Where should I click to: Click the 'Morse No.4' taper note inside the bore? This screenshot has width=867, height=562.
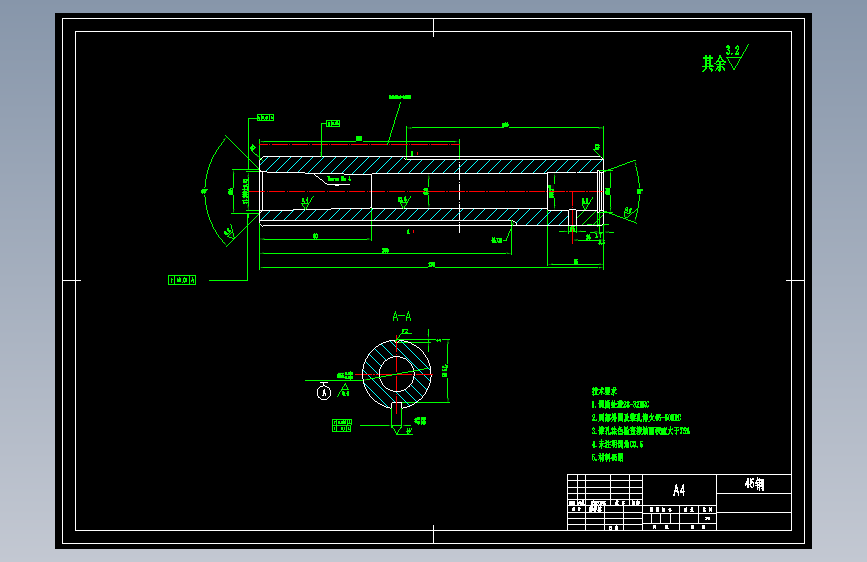click(x=339, y=179)
